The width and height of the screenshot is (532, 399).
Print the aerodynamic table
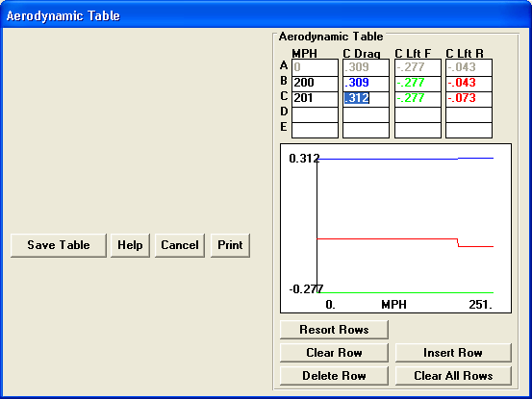pyautogui.click(x=230, y=245)
